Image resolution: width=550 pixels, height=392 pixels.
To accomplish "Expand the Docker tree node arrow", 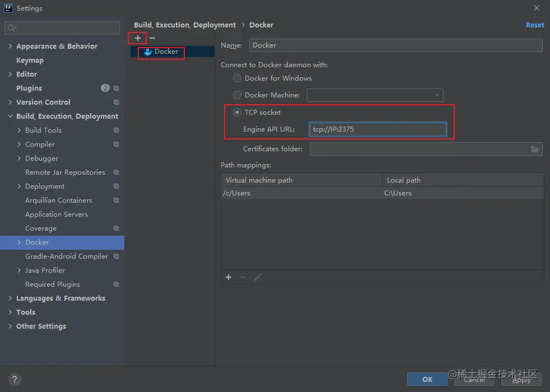I will point(19,242).
